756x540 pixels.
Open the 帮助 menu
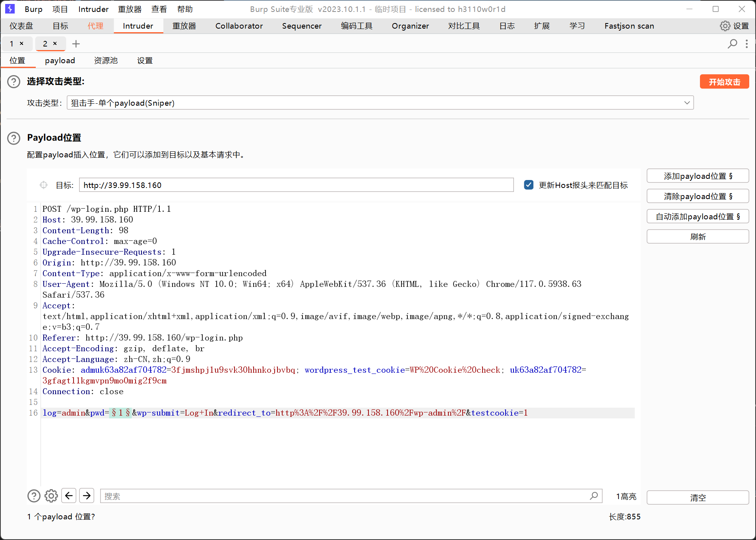point(185,9)
